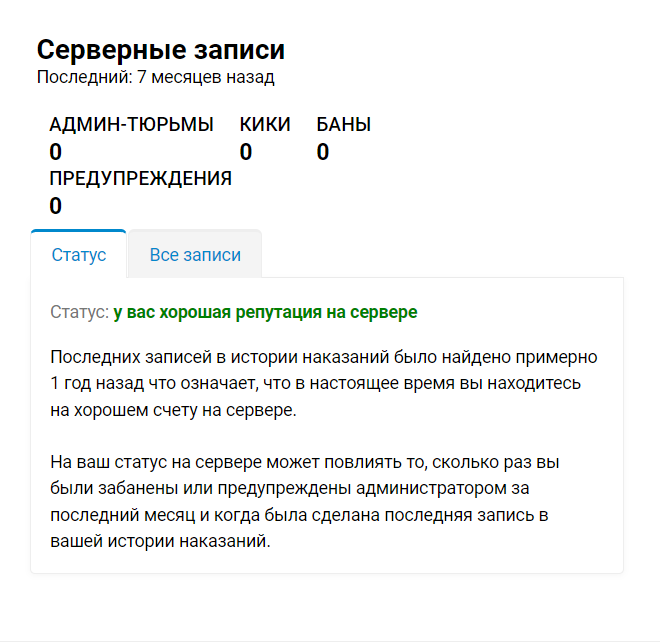Click the line starting Последних записей в истории
Image resolution: width=660 pixels, height=642 pixels.
(324, 357)
